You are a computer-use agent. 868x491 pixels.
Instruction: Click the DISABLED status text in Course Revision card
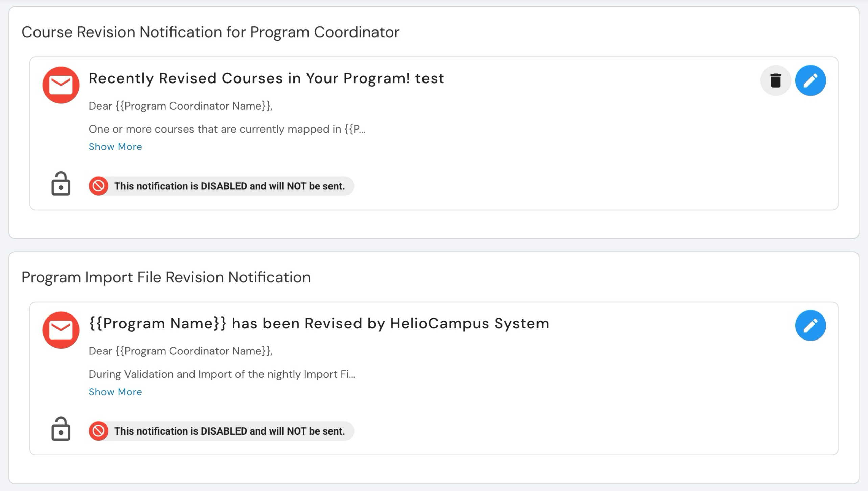coord(229,186)
